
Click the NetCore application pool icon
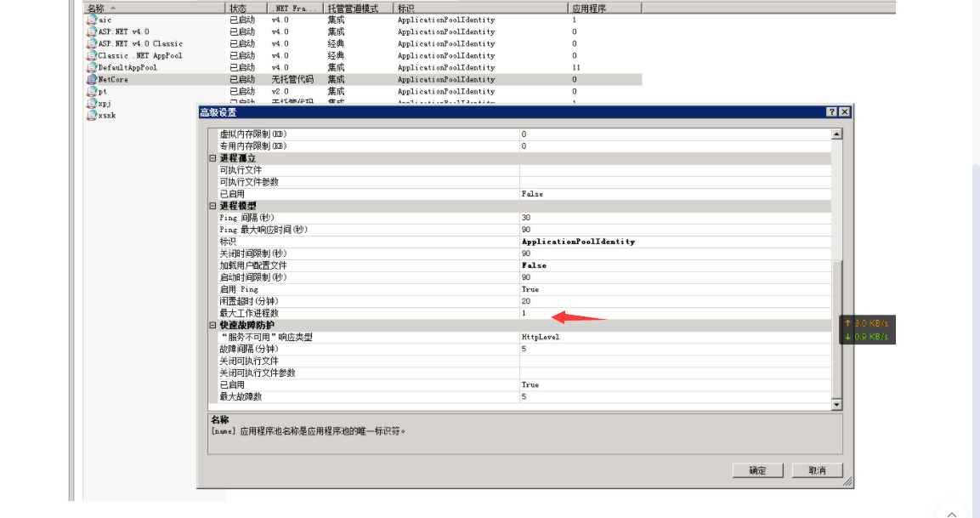tap(91, 79)
